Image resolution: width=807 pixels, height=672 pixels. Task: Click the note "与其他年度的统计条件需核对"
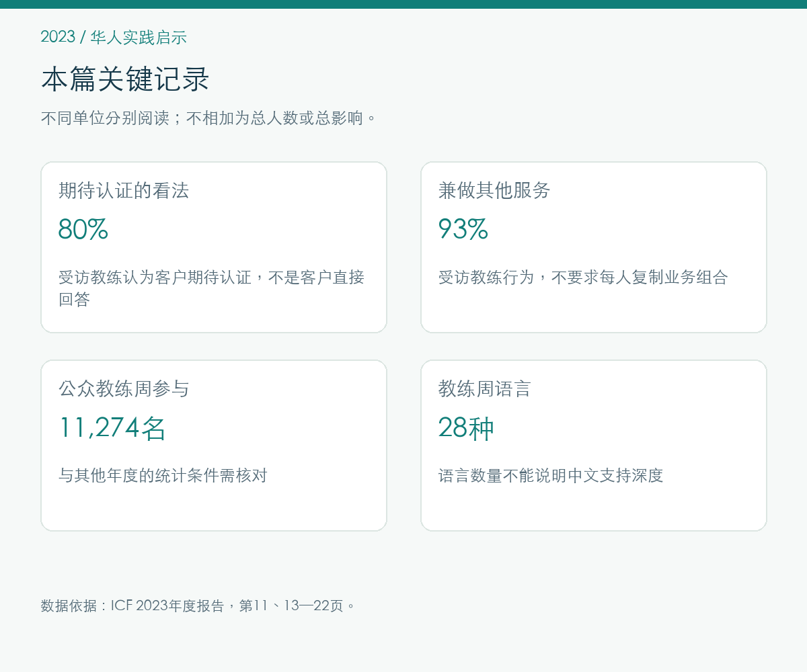[163, 476]
